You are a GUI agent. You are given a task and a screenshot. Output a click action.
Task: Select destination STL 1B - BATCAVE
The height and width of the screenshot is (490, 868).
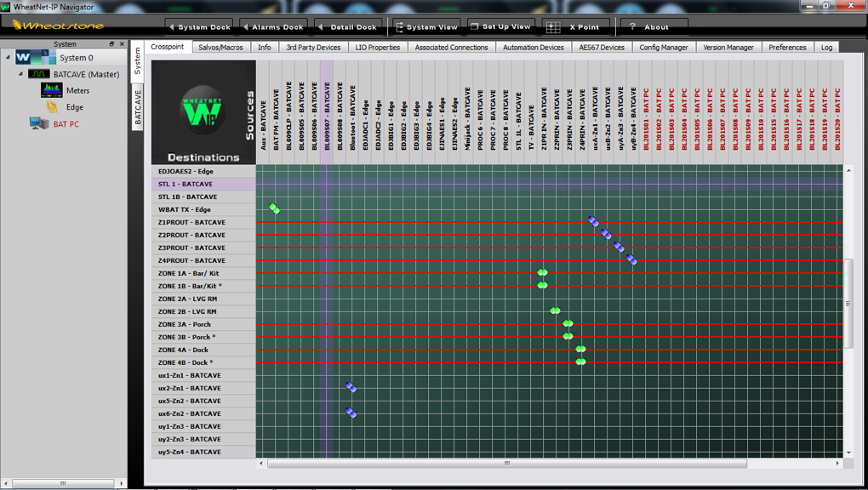click(x=203, y=197)
